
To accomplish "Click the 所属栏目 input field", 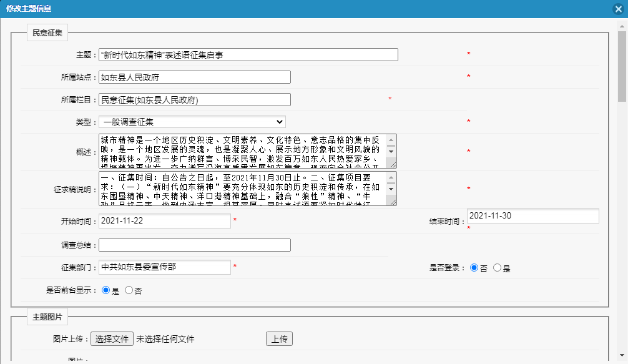I will point(195,100).
